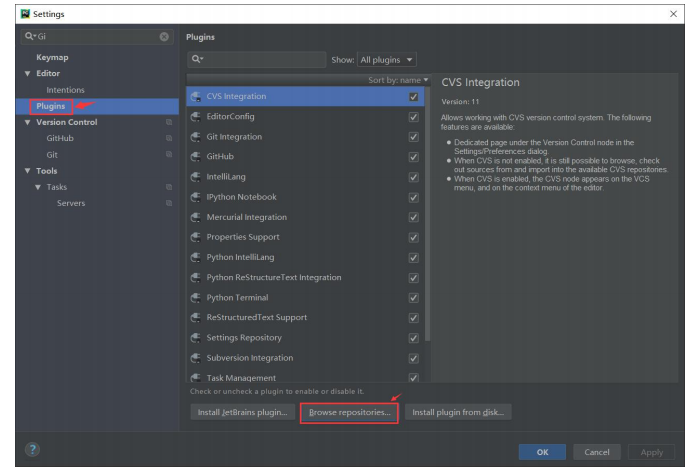Click the plugin list vertical scrollbar

pyautogui.click(x=427, y=213)
